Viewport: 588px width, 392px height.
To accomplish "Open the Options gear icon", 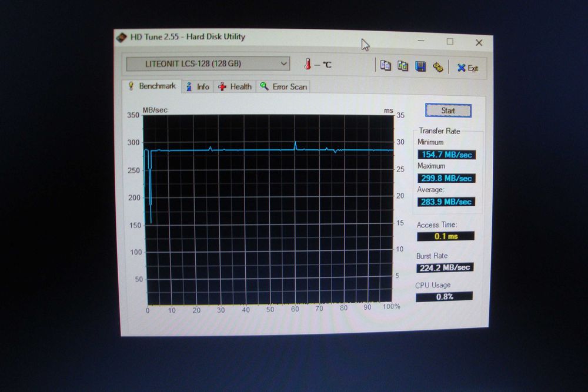I will pyautogui.click(x=437, y=67).
